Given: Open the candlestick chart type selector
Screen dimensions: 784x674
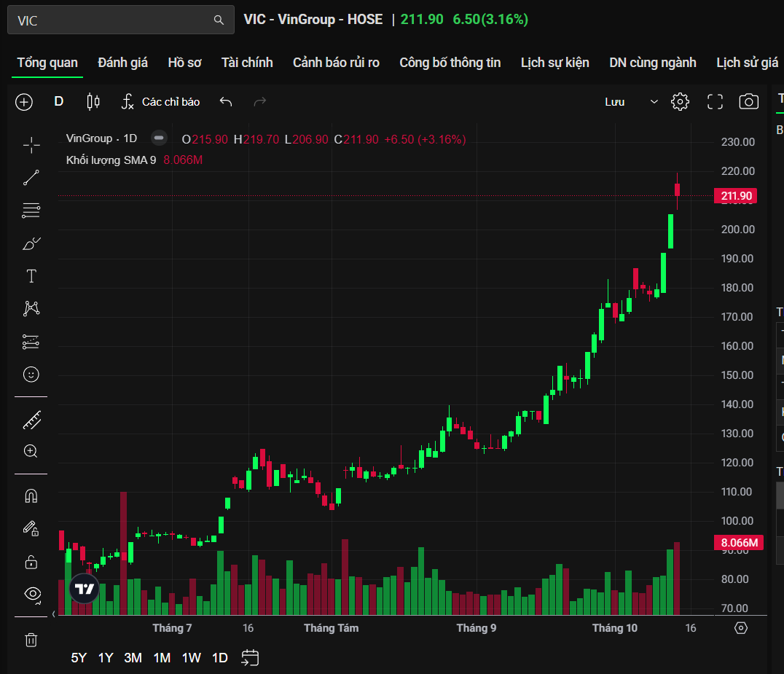Looking at the screenshot, I should point(93,102).
